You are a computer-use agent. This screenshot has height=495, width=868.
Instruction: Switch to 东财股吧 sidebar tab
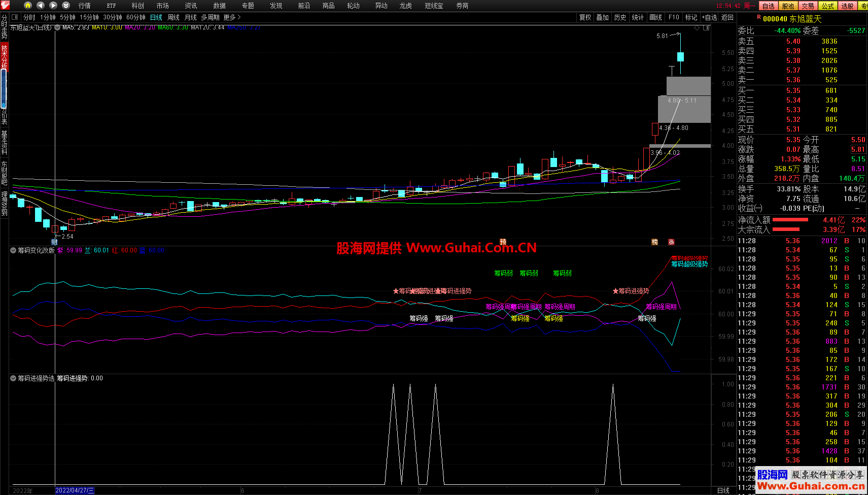pyautogui.click(x=4, y=173)
